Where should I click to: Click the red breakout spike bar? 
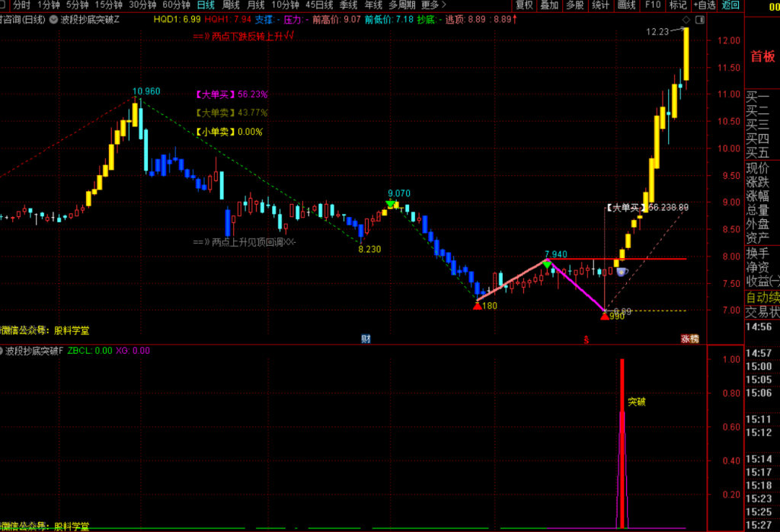coord(622,444)
